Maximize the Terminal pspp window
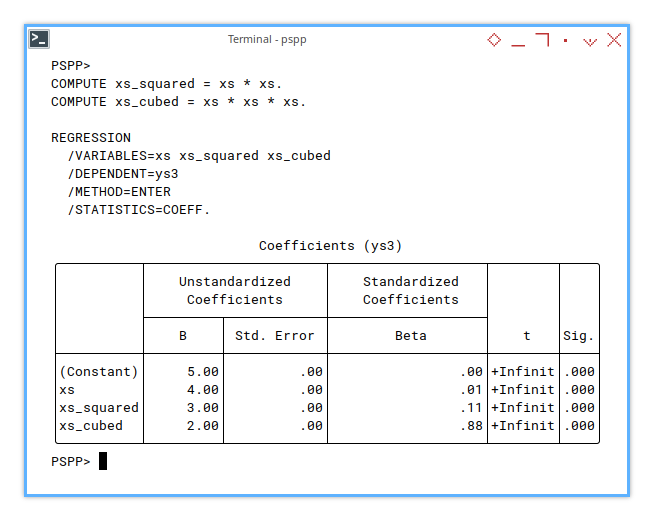 (x=542, y=40)
